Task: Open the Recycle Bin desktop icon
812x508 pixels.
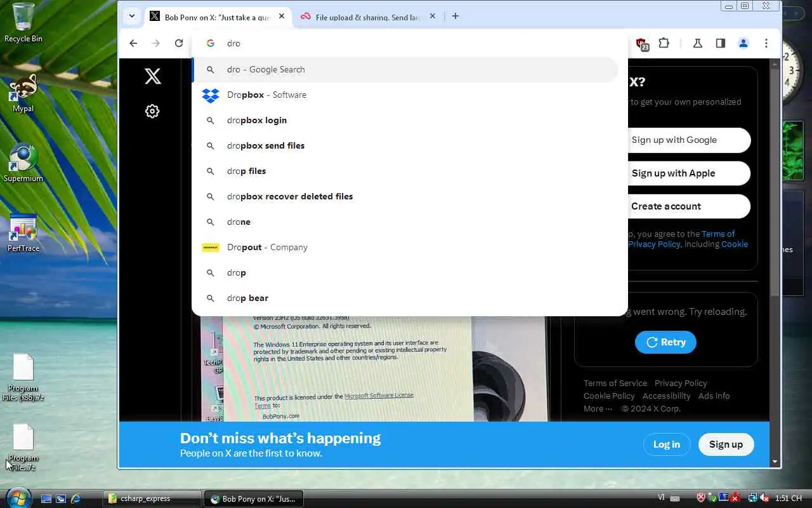Action: 23,23
